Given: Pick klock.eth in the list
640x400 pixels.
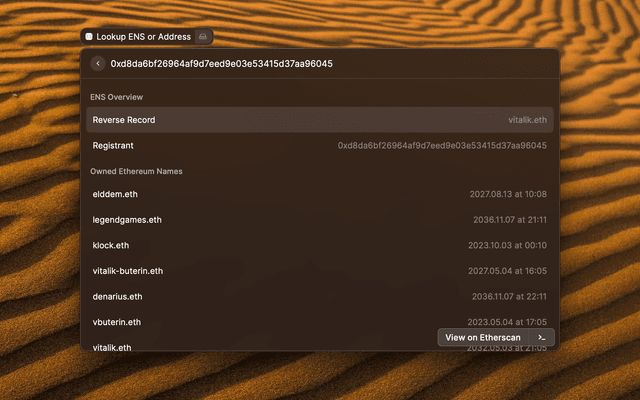Looking at the screenshot, I should tap(111, 245).
